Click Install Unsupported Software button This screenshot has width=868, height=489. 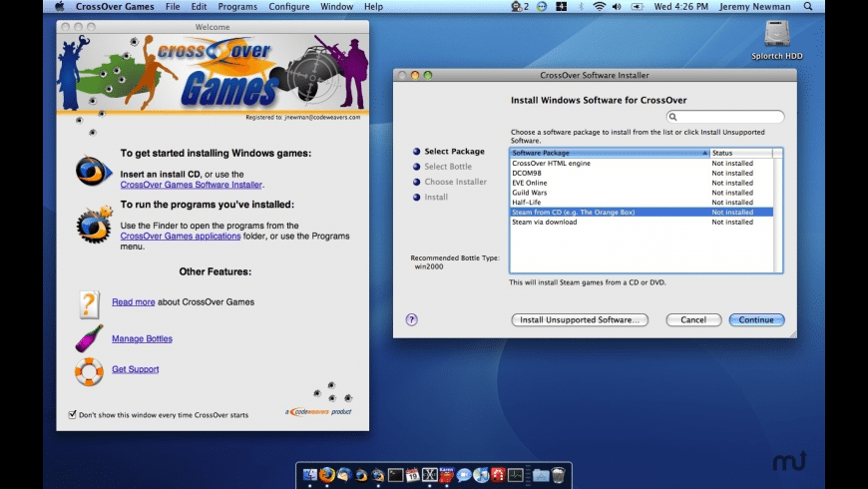pyautogui.click(x=580, y=320)
